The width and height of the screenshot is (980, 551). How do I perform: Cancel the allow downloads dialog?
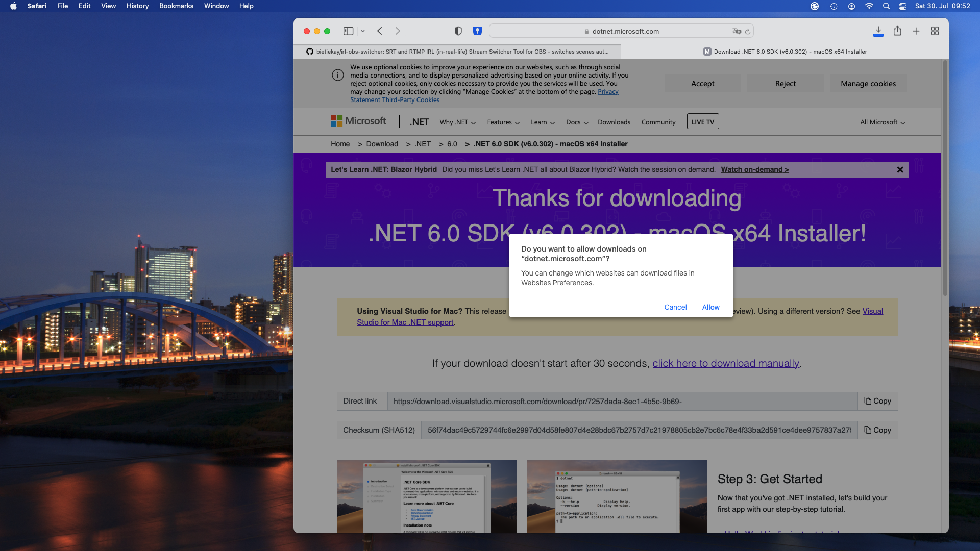675,307
